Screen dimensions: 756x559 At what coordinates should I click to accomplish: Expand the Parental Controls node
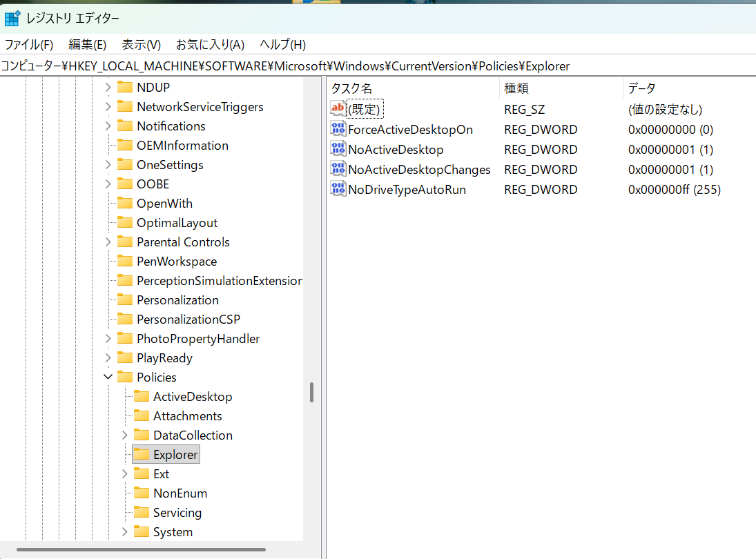(x=108, y=242)
